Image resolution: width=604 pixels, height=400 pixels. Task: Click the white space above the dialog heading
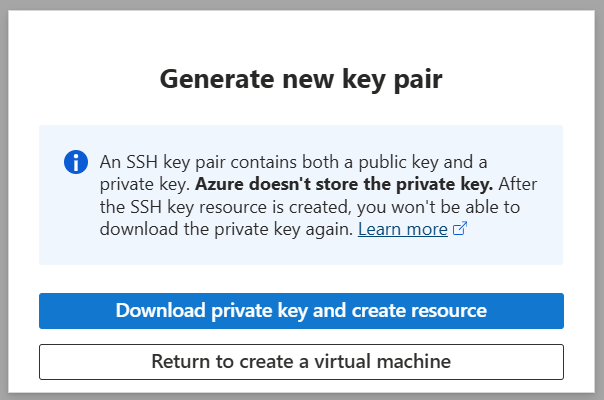tap(301, 35)
